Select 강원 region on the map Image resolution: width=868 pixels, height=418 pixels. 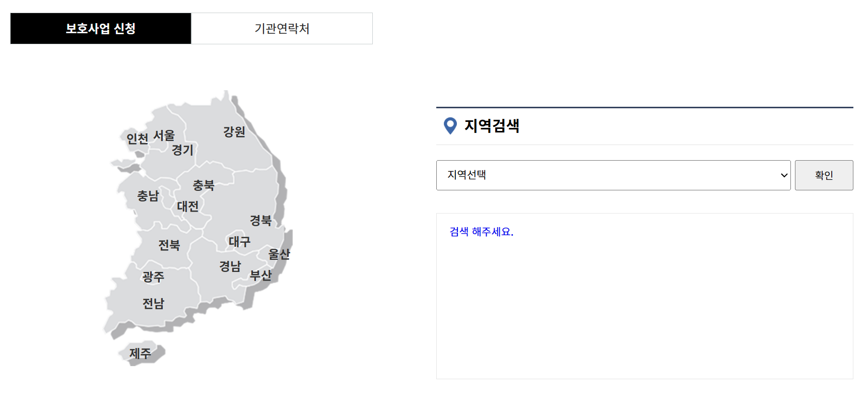coord(234,132)
